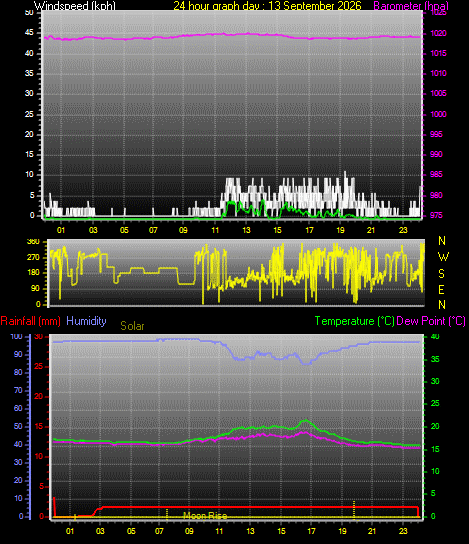Select the Dew Point (°C) legend label

click(x=431, y=321)
